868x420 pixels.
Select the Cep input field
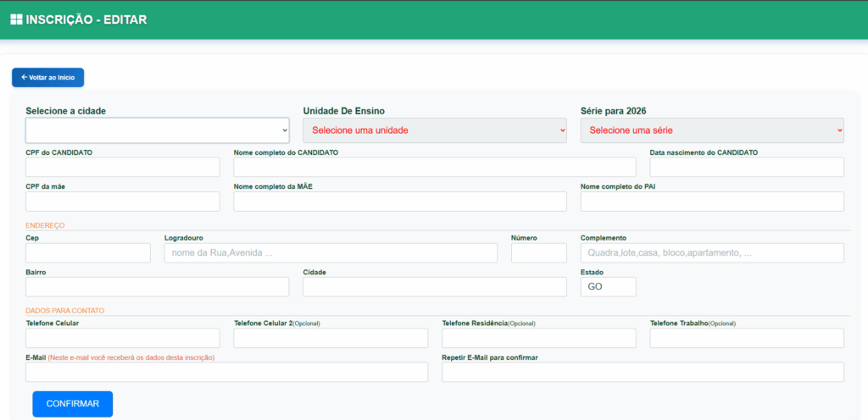88,253
